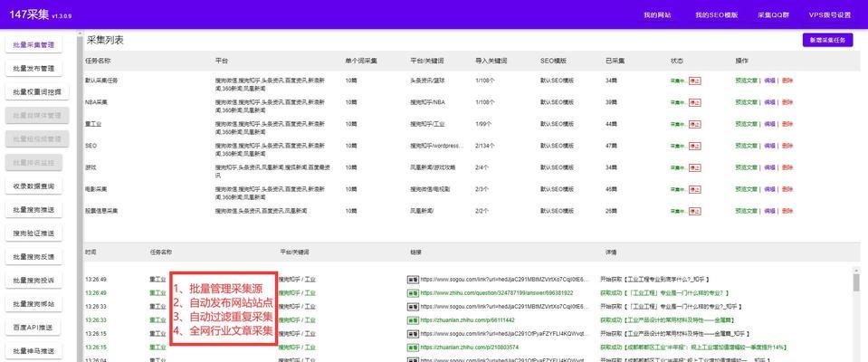The width and height of the screenshot is (868, 362).
Task: Stop the 重工业 task with 停止
Action: [x=695, y=124]
